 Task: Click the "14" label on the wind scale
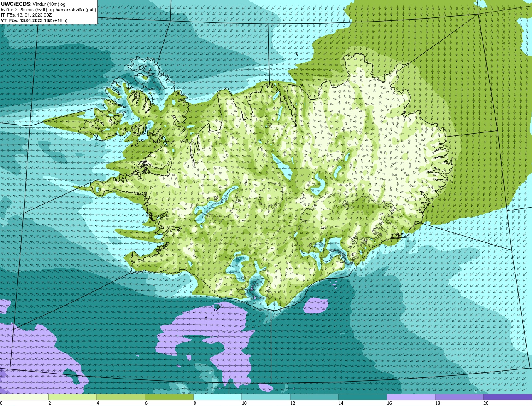click(340, 403)
